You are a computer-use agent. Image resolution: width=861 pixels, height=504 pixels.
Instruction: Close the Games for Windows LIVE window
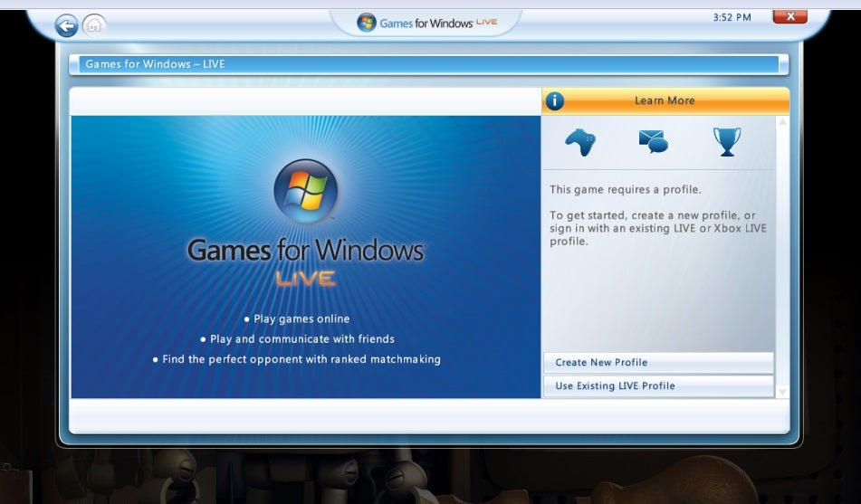(789, 16)
